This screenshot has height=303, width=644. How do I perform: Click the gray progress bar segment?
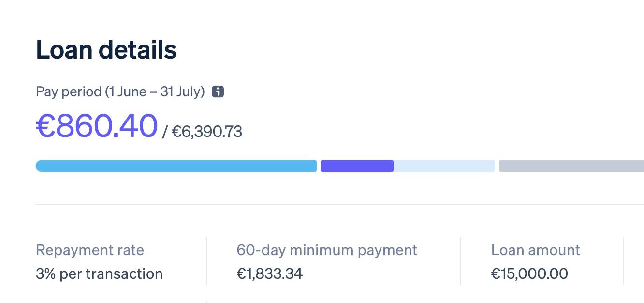(x=571, y=166)
